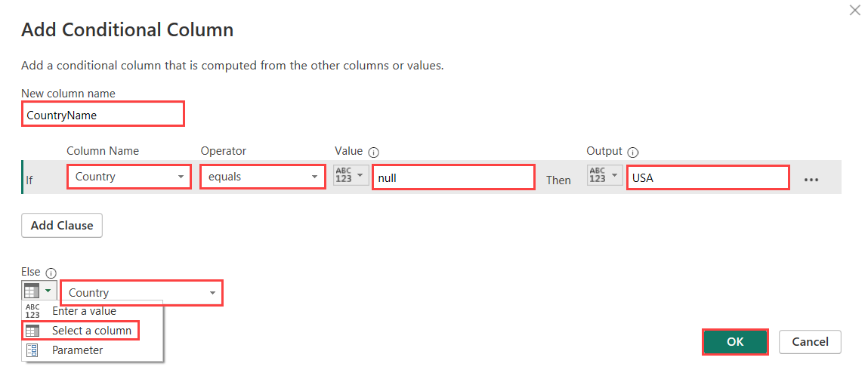Click the Else info icon
This screenshot has width=868, height=379.
click(x=51, y=273)
